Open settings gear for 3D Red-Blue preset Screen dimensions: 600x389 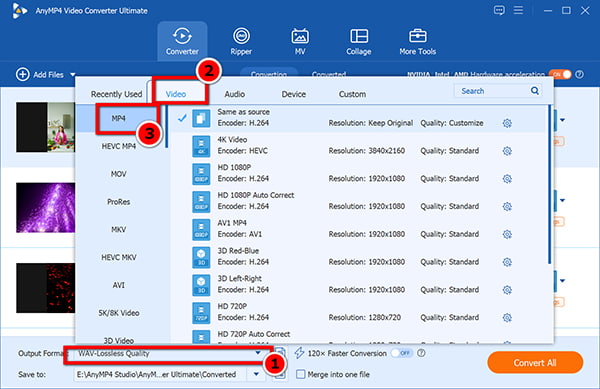[x=507, y=262]
